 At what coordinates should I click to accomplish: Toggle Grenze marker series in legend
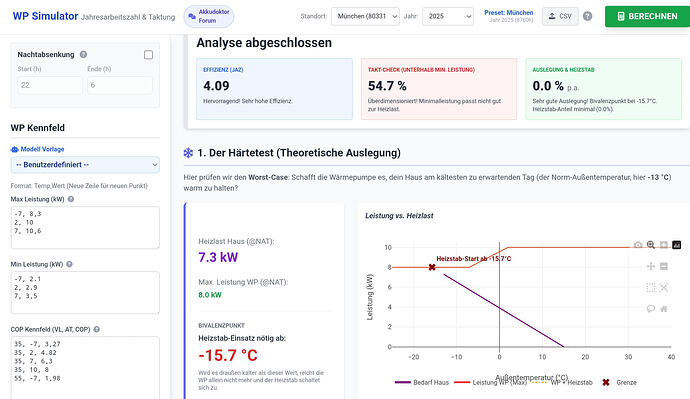tap(619, 382)
